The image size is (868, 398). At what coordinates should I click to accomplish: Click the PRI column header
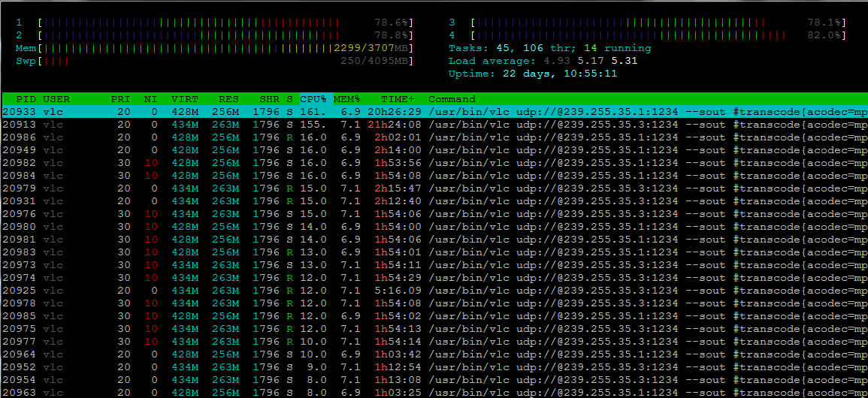coord(121,99)
